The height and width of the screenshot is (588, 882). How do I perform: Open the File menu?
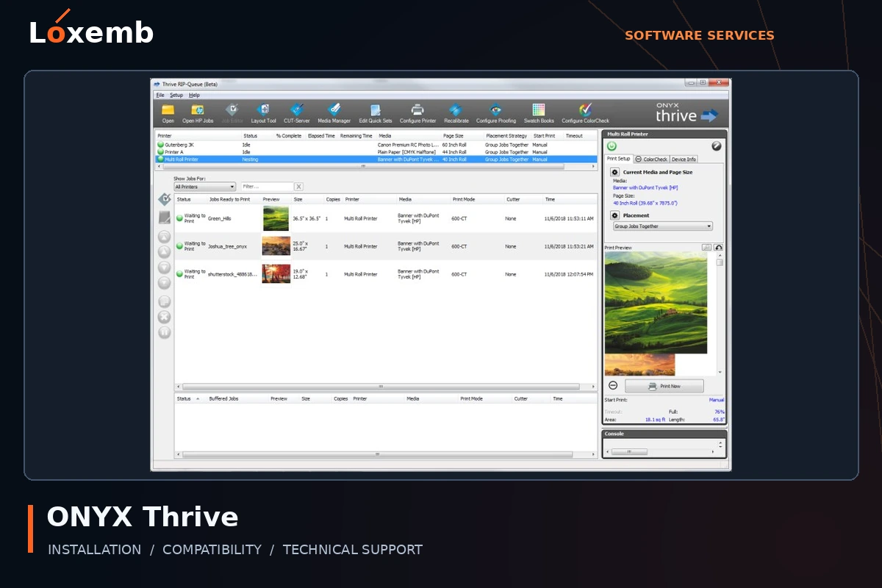click(x=160, y=95)
